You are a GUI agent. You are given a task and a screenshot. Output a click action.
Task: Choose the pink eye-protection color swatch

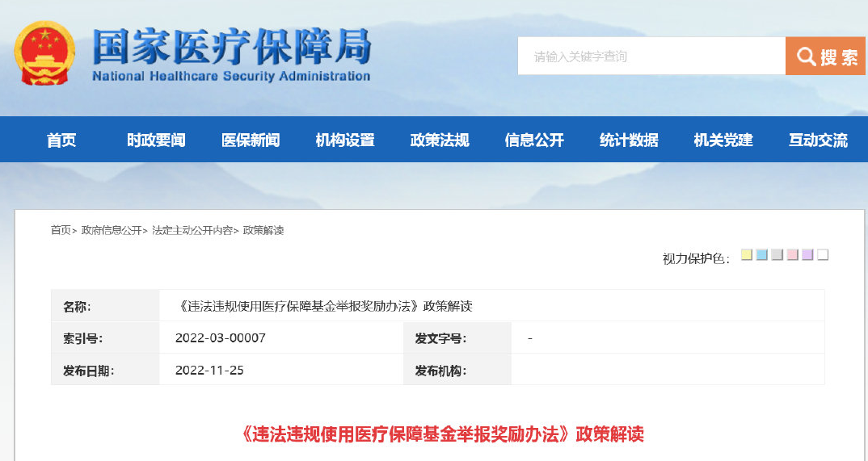pos(793,255)
